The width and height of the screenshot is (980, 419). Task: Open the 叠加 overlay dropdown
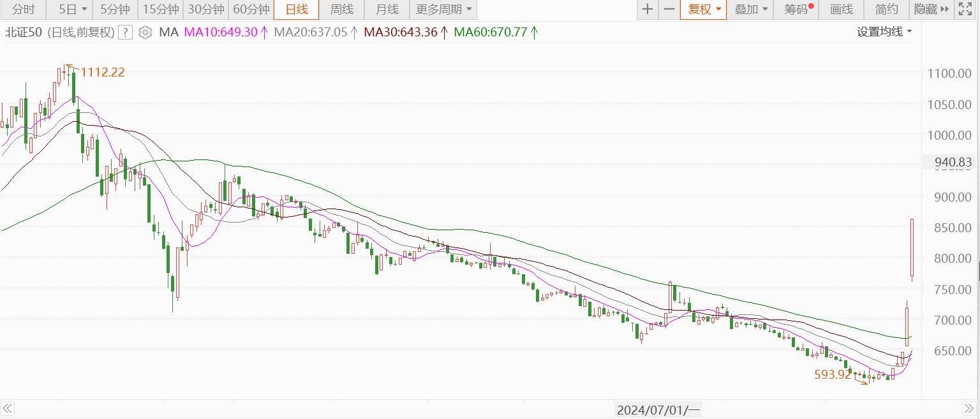tap(750, 10)
